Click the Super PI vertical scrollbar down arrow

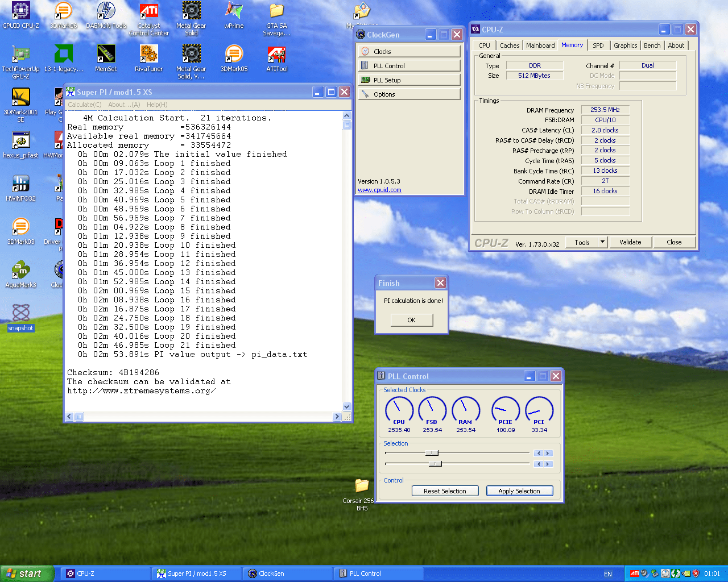[x=347, y=406]
